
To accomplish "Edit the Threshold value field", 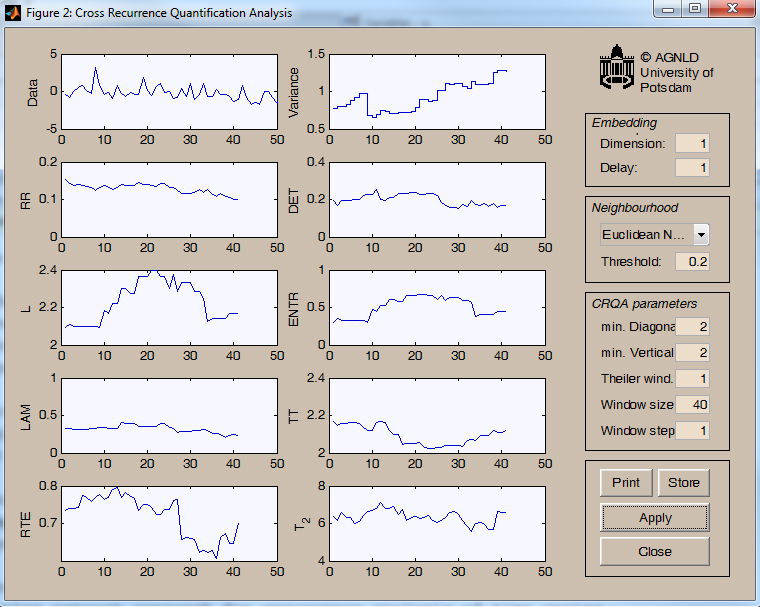I will click(x=692, y=262).
